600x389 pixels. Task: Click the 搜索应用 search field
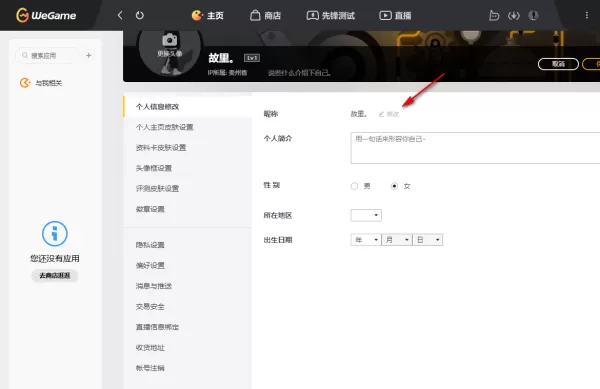coord(47,55)
